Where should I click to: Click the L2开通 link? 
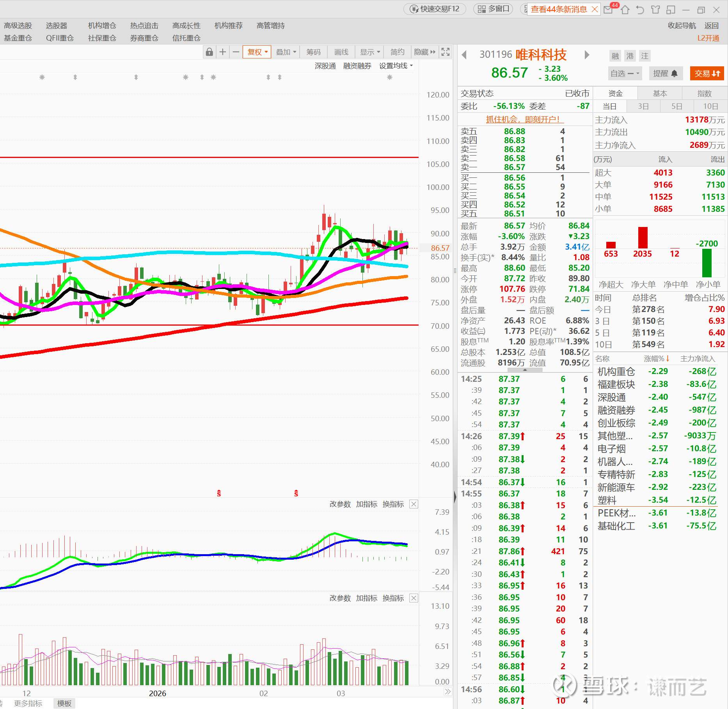[708, 38]
